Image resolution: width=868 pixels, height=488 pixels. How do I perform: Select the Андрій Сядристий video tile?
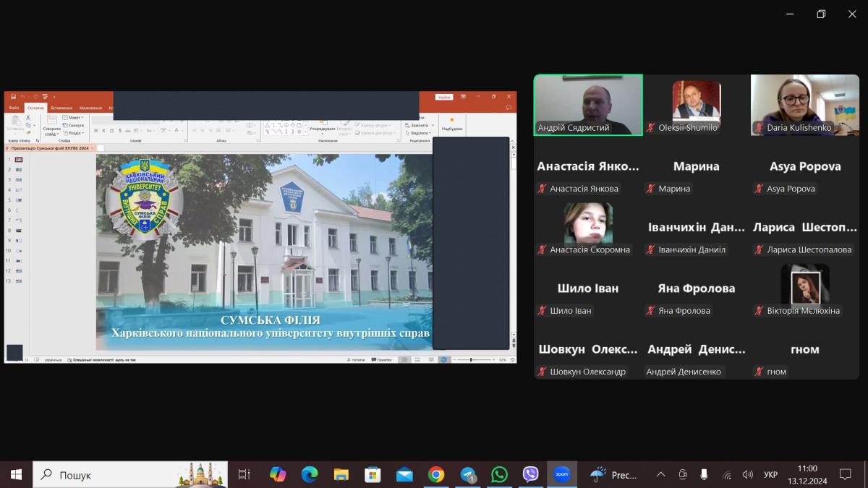point(588,105)
